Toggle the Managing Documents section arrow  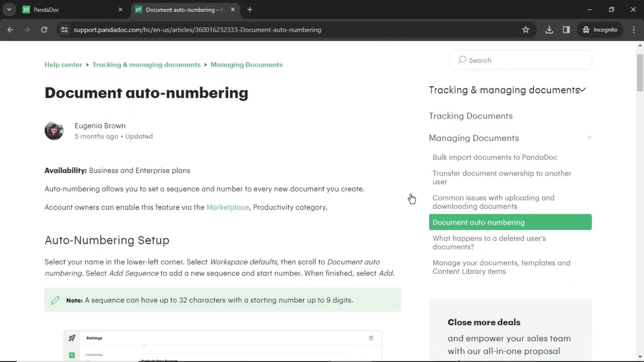pos(589,138)
